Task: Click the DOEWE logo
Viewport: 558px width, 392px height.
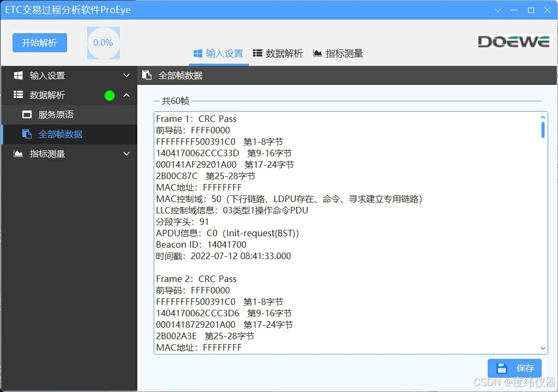Action: (x=513, y=41)
